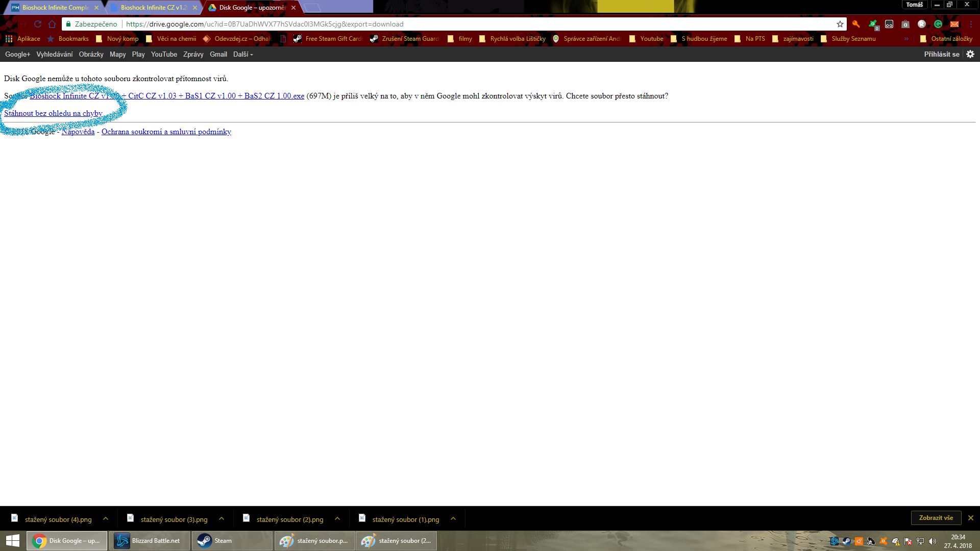This screenshot has height=551, width=980.
Task: Expand options for stažený soubor (2).png
Action: 337,519
